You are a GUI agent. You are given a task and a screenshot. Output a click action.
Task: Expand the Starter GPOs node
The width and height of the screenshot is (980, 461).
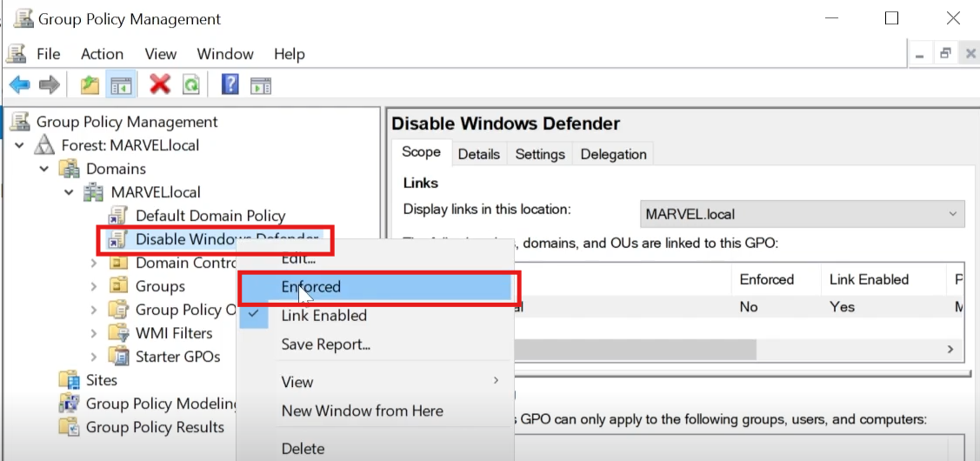click(94, 357)
